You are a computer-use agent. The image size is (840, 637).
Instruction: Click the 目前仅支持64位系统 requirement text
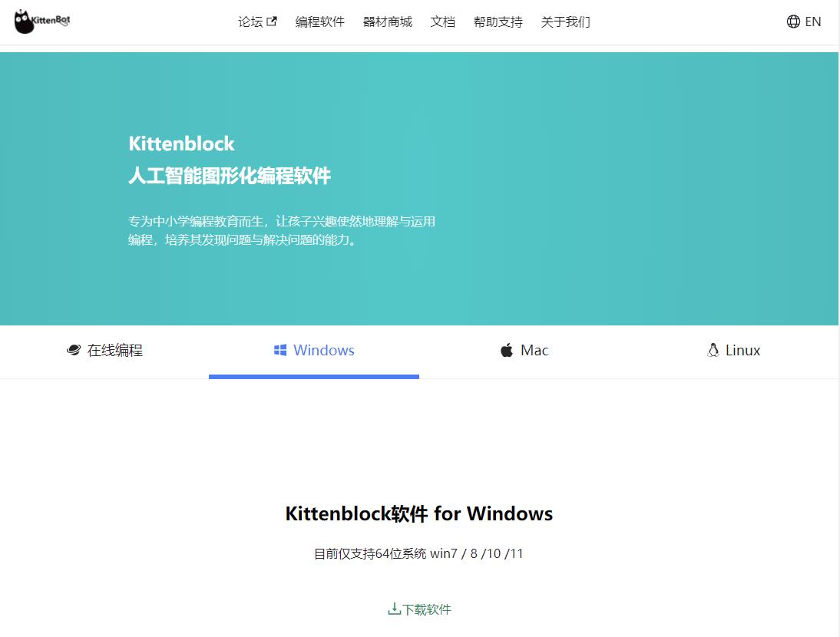[418, 553]
